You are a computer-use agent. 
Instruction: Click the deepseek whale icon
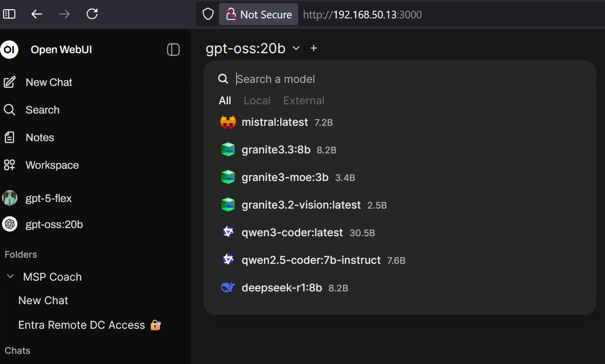[228, 287]
